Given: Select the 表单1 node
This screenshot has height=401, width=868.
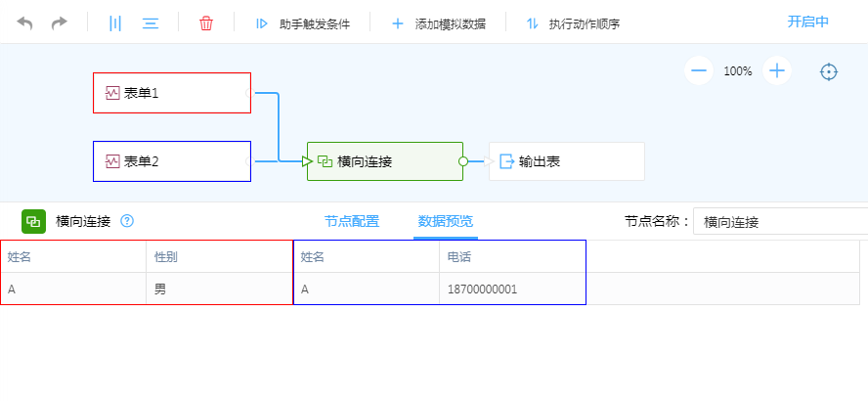Looking at the screenshot, I should 172,93.
